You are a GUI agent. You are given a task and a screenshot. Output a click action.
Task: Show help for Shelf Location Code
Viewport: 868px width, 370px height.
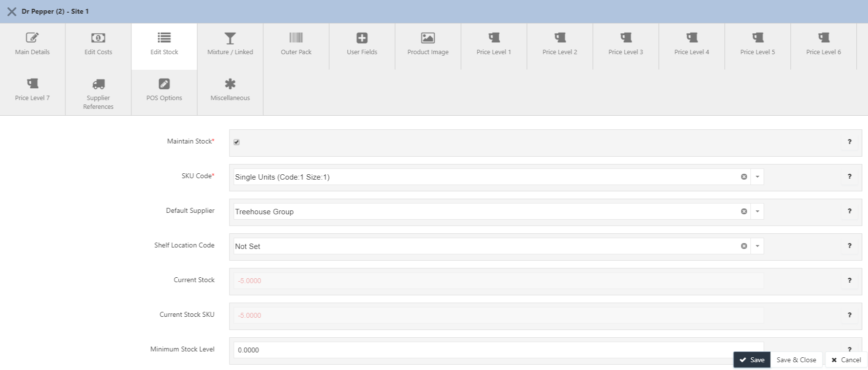849,246
